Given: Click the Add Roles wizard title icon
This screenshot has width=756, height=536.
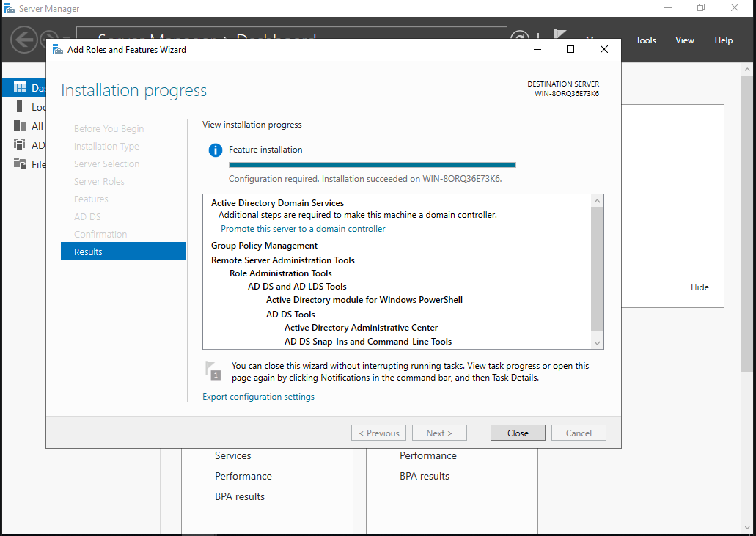Looking at the screenshot, I should [58, 49].
